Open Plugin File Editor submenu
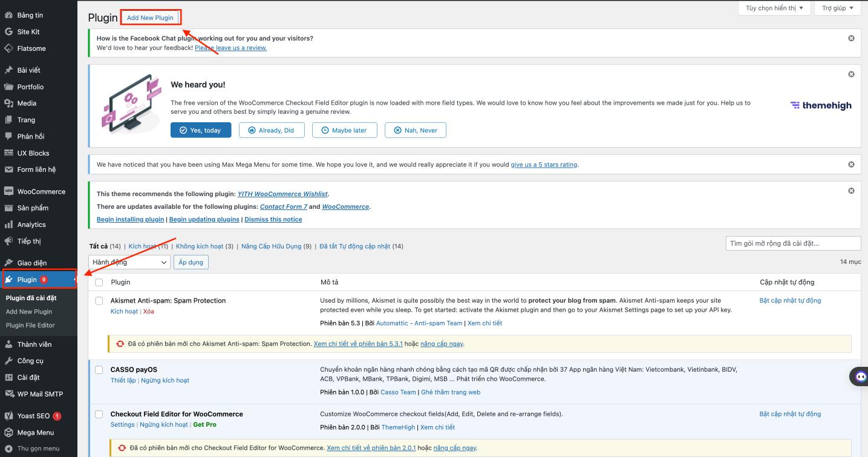Screen dimensions: 868x457 (x=30, y=325)
